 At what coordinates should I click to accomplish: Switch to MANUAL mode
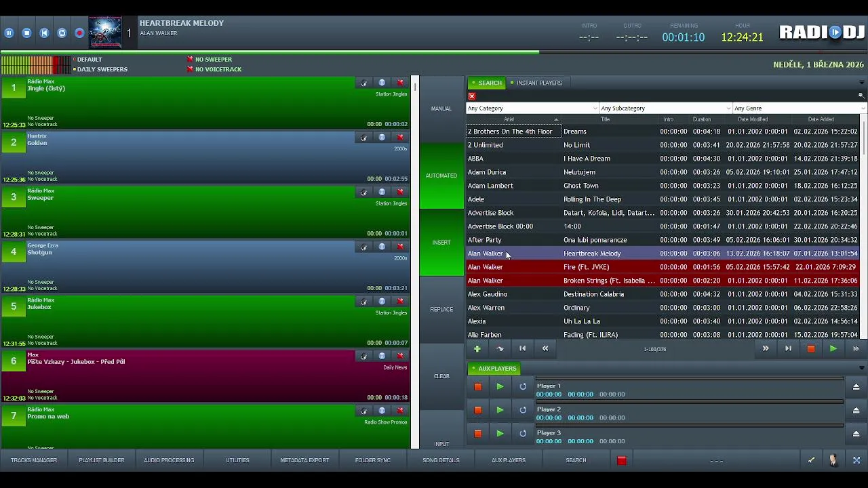[x=441, y=108]
